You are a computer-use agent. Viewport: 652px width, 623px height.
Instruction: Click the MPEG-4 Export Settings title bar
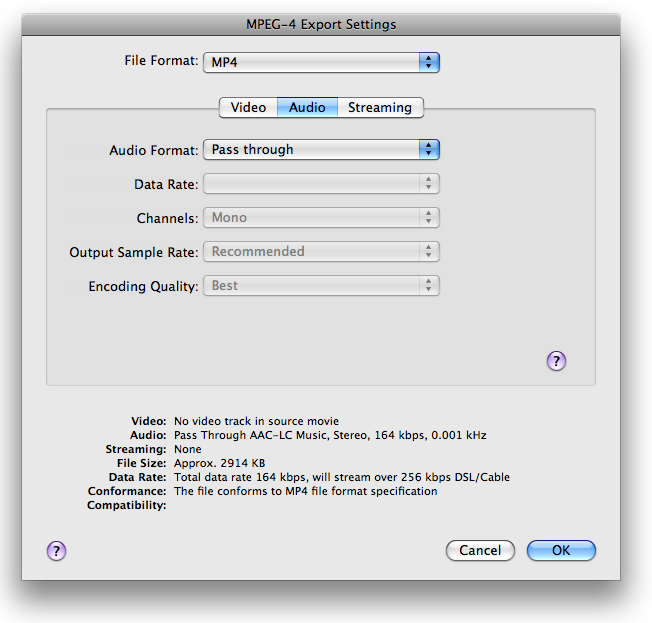[x=321, y=25]
